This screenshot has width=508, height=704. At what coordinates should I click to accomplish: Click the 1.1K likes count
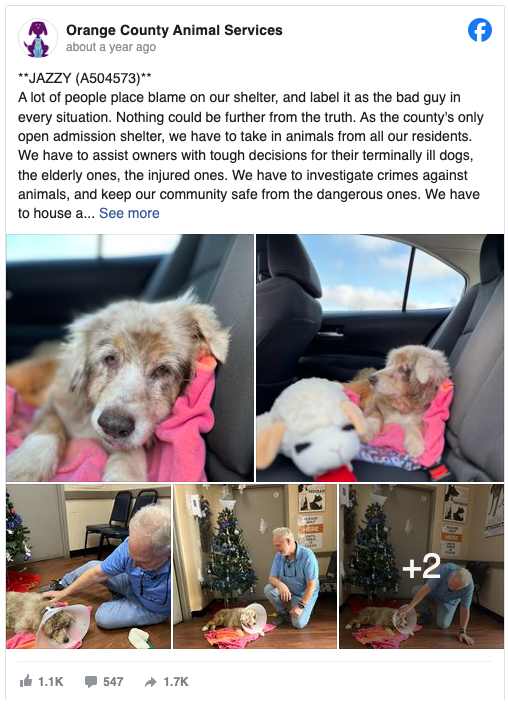coord(50,682)
